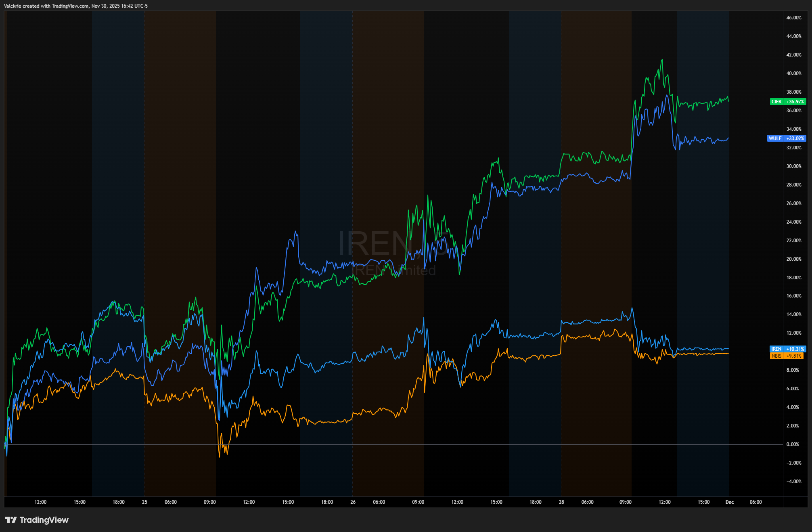The width and height of the screenshot is (812, 532).
Task: Click the '26' date marker on time axis
Action: 353,502
